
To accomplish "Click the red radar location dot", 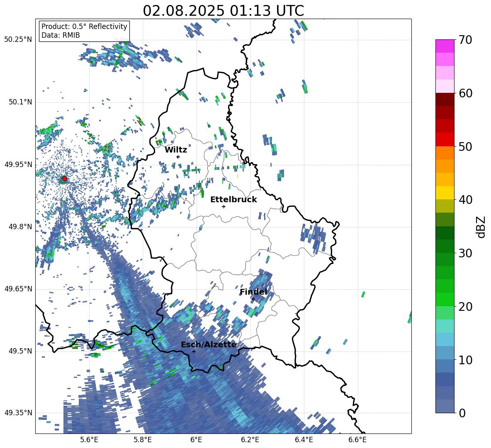I will pos(64,179).
